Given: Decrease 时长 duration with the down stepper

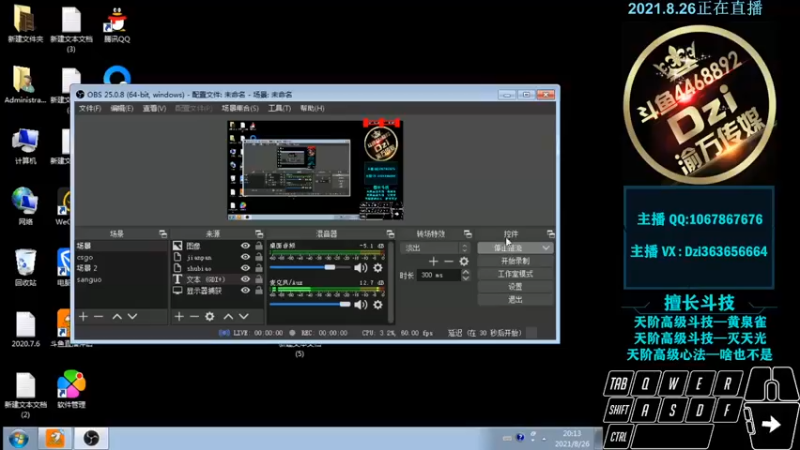Looking at the screenshot, I should tap(465, 279).
